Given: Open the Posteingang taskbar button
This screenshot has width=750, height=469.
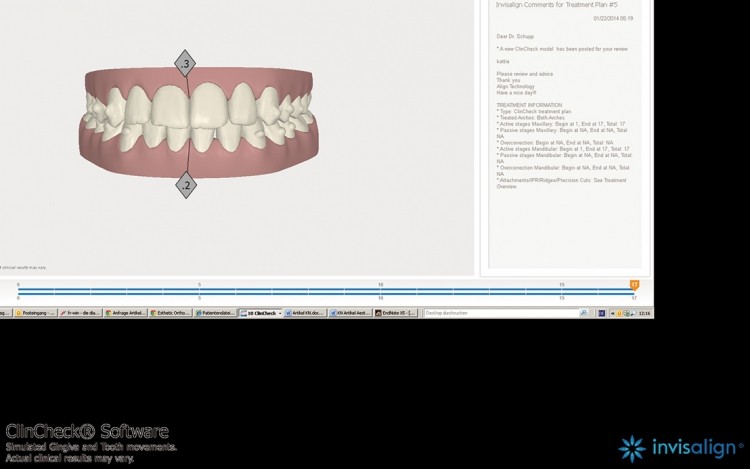Looking at the screenshot, I should coord(35,313).
